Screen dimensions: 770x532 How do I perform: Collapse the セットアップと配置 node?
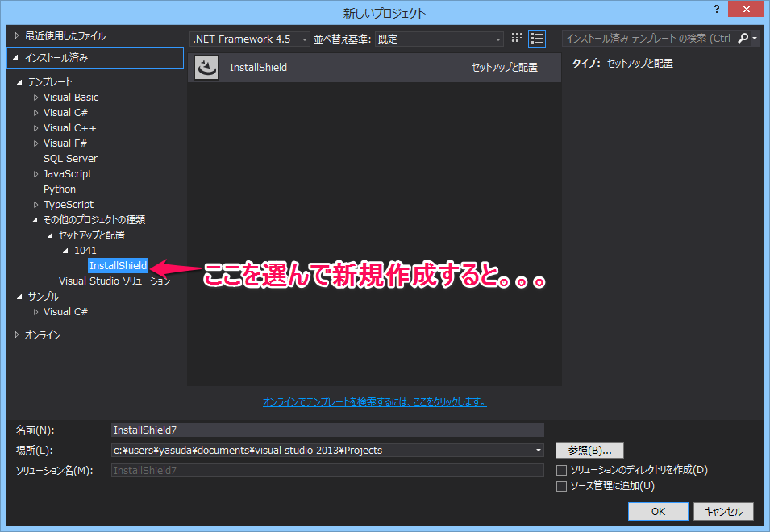(x=51, y=235)
